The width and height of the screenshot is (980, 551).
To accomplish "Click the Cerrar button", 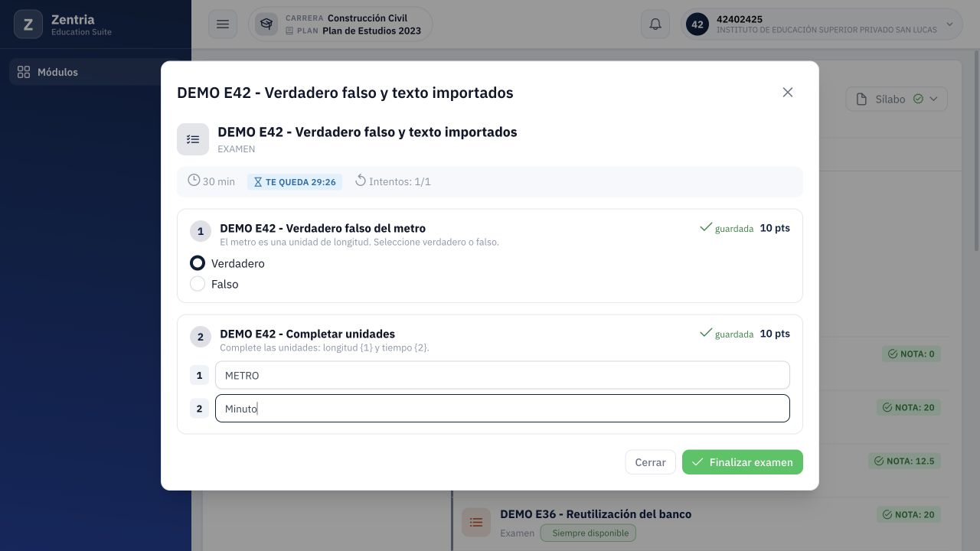I will [650, 462].
